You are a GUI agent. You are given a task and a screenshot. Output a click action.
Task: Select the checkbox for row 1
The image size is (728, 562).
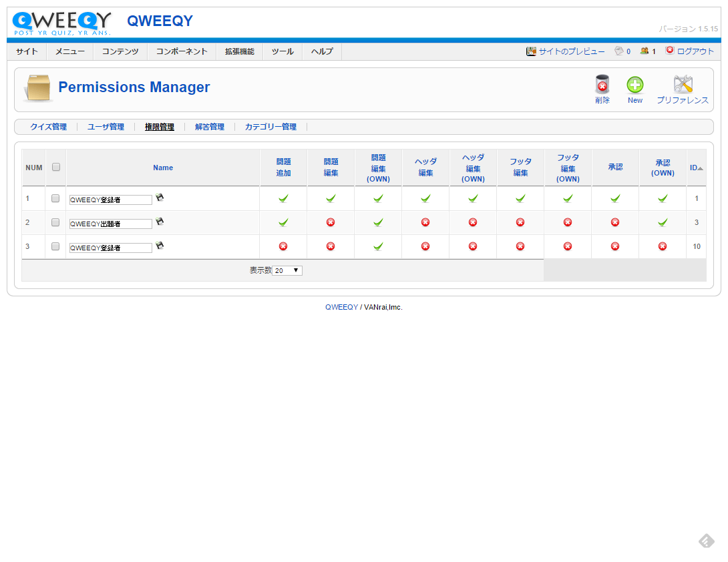[x=55, y=198]
